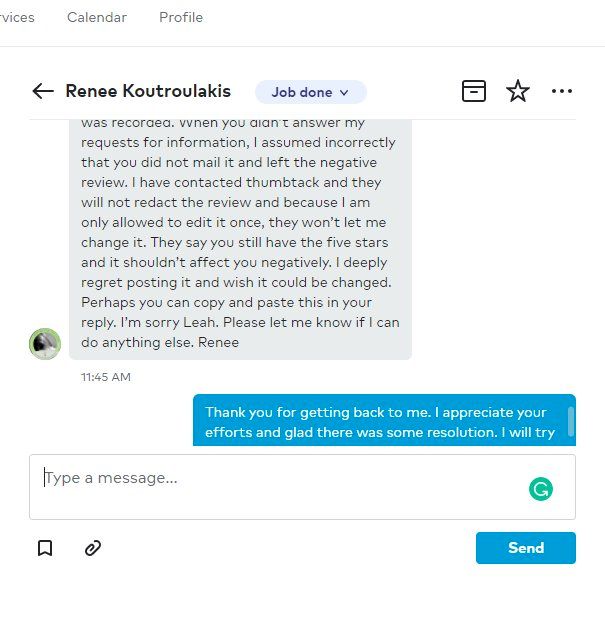Archive this conversation with the box icon

click(474, 91)
